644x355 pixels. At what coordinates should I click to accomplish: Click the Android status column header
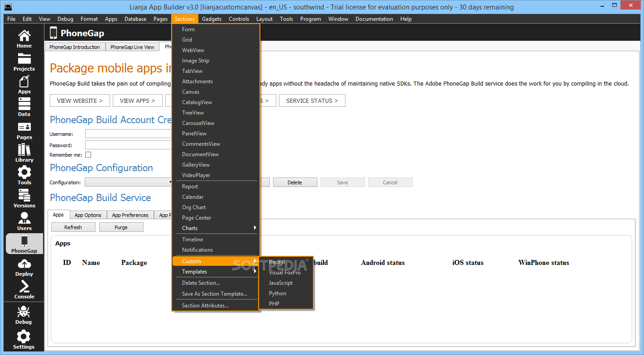(383, 263)
